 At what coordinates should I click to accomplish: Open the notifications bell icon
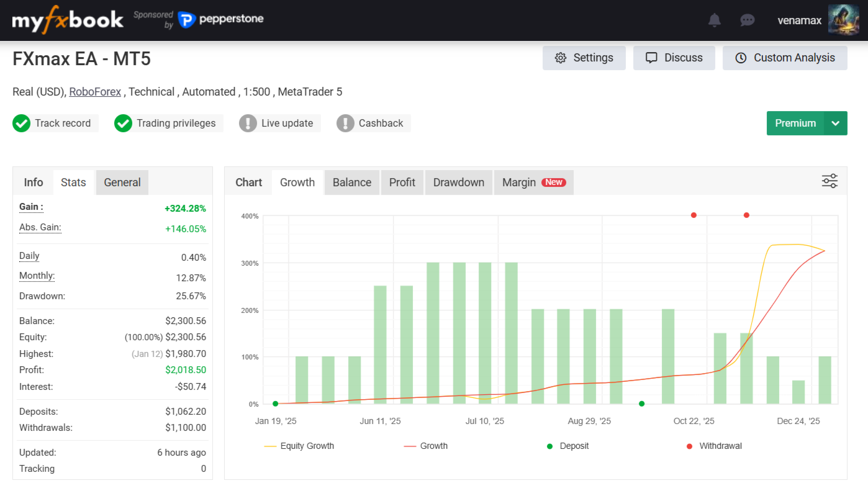[715, 20]
